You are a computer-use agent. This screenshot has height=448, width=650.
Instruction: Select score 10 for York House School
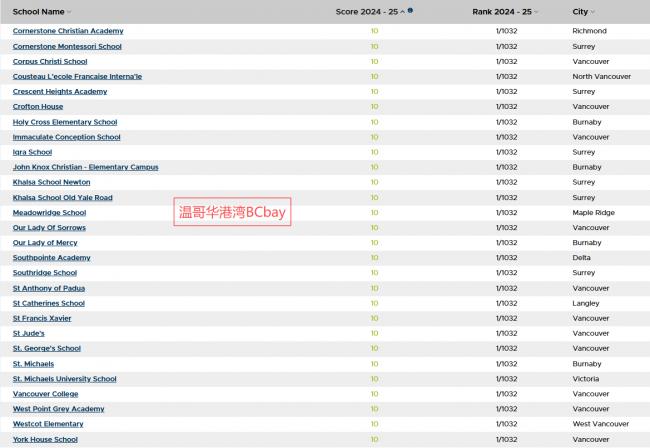point(374,439)
